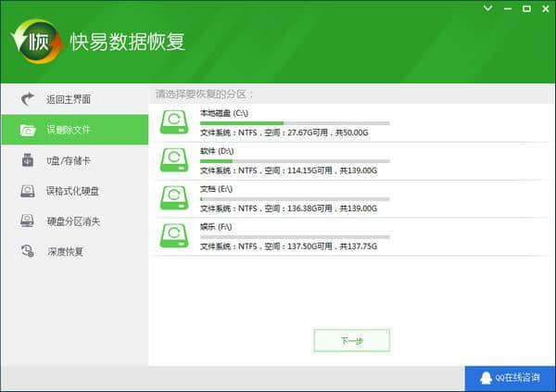The height and width of the screenshot is (392, 556).
Task: Select partition label 文档 (E:\)
Action: coord(216,189)
